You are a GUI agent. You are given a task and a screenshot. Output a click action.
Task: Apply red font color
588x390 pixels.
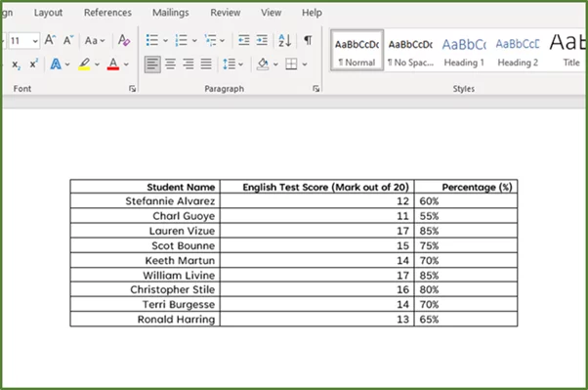[113, 65]
